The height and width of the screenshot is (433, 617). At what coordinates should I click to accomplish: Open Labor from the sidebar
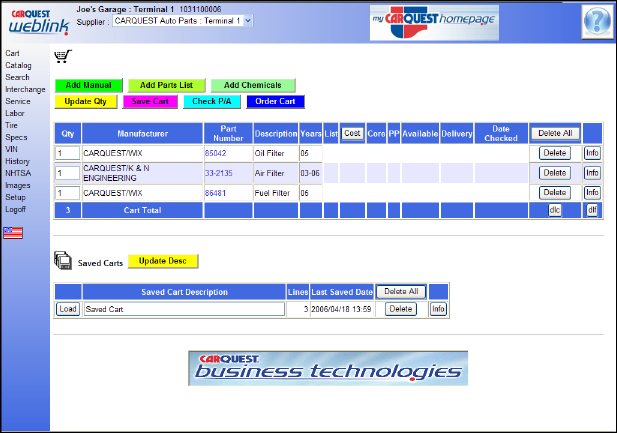point(15,113)
